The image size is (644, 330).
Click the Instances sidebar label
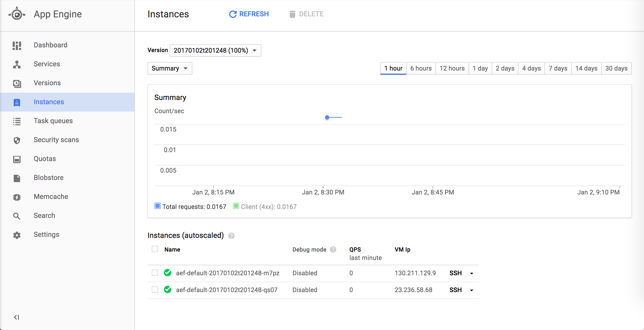point(49,102)
